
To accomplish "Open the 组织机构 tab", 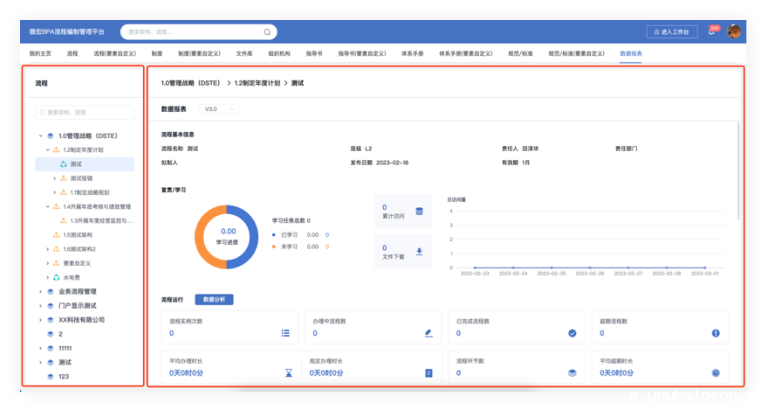I will 279,52.
